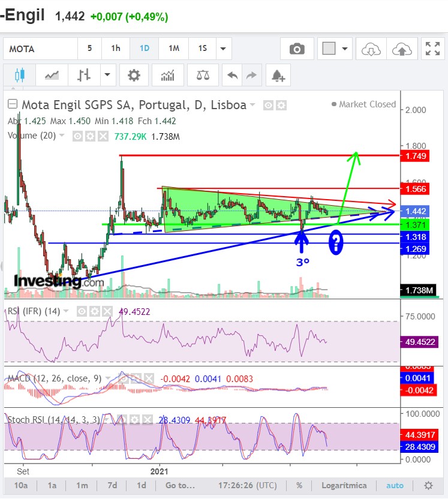Open MACD indicator settings gear

coord(136,378)
